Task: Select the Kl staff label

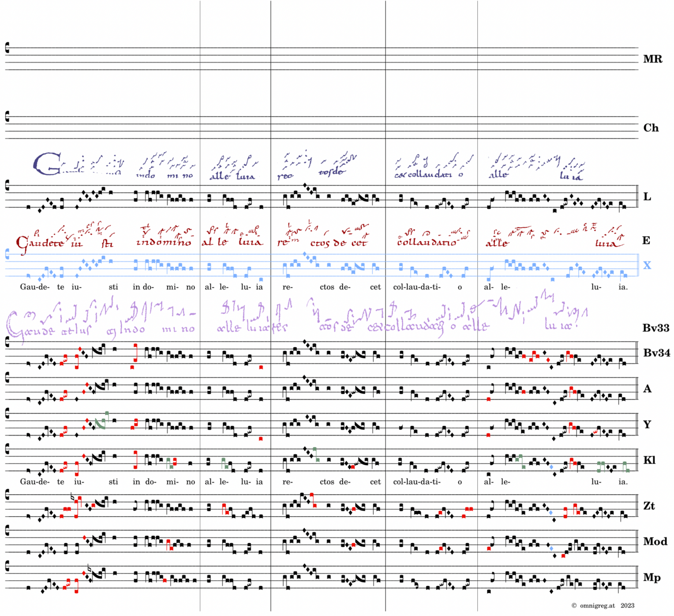Action: click(649, 460)
